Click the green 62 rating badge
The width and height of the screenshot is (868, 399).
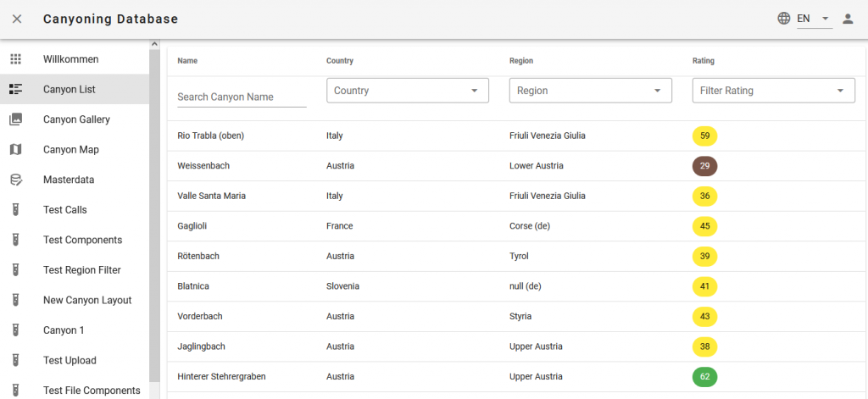pos(704,376)
